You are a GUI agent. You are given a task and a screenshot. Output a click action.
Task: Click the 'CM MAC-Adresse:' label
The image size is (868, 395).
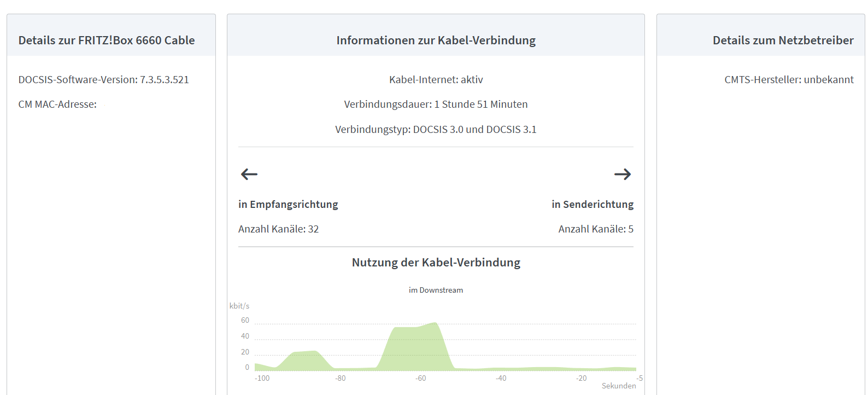click(57, 104)
